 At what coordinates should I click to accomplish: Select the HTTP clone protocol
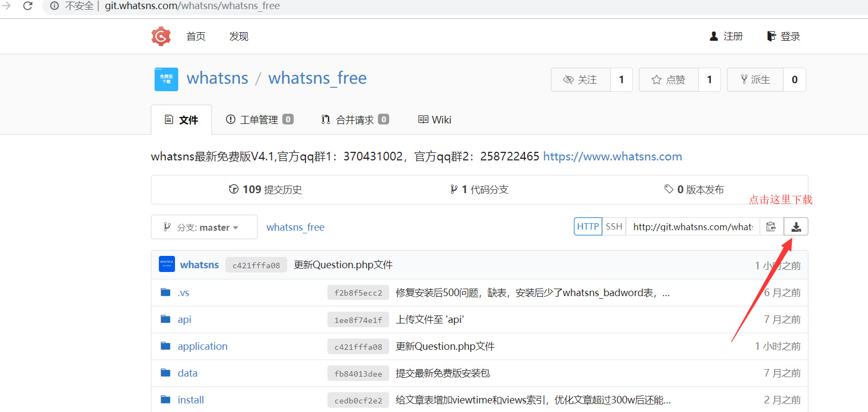click(x=588, y=227)
